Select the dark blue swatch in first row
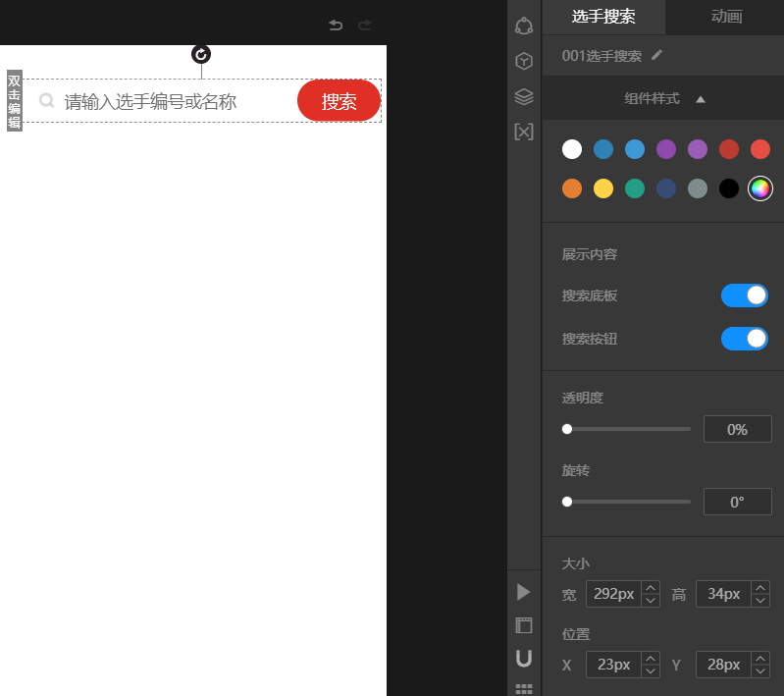784x696 pixels. pos(603,149)
